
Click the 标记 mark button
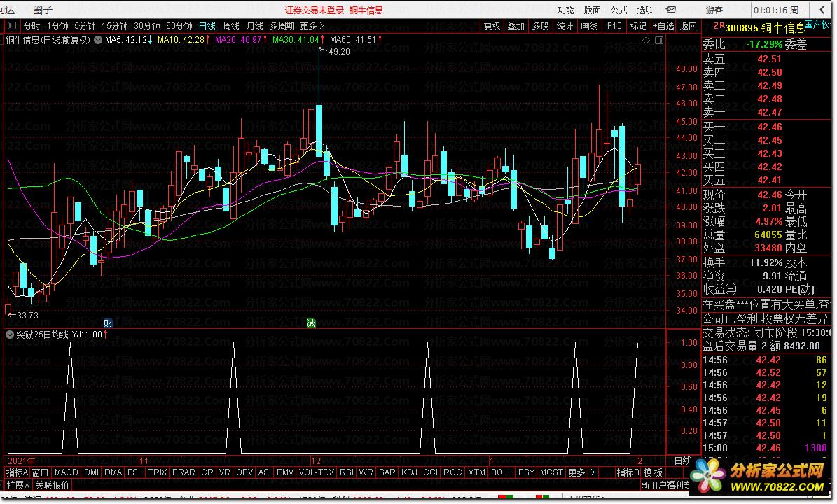(x=638, y=26)
